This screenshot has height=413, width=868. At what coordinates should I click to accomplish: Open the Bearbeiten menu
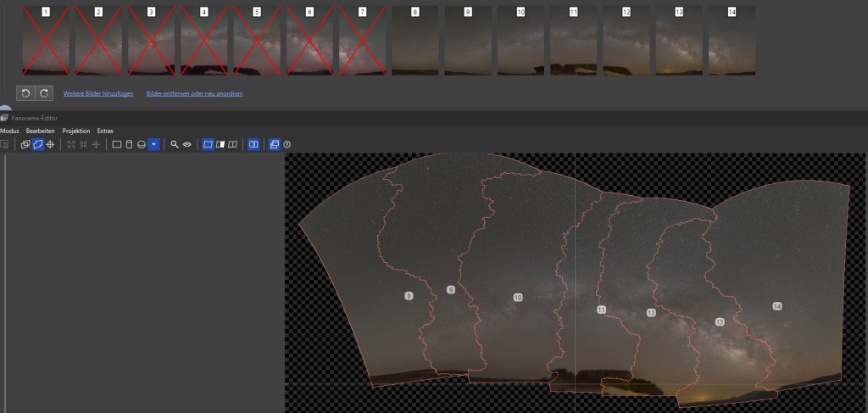[41, 131]
